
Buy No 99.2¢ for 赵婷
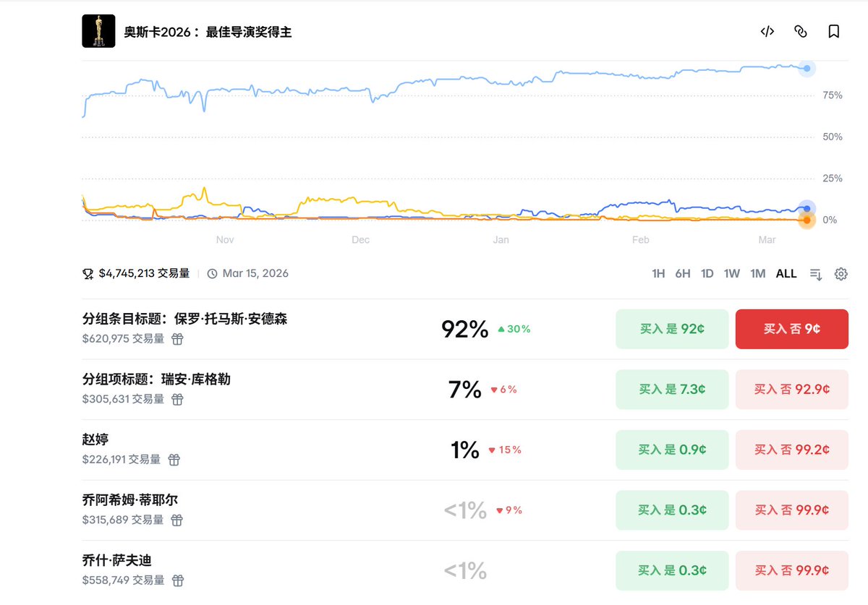click(x=791, y=450)
